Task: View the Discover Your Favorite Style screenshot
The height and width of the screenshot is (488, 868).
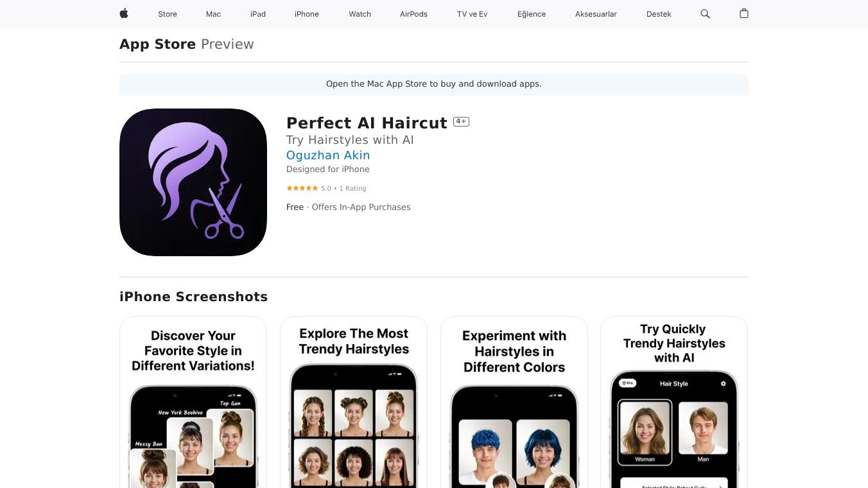Action: 193,402
